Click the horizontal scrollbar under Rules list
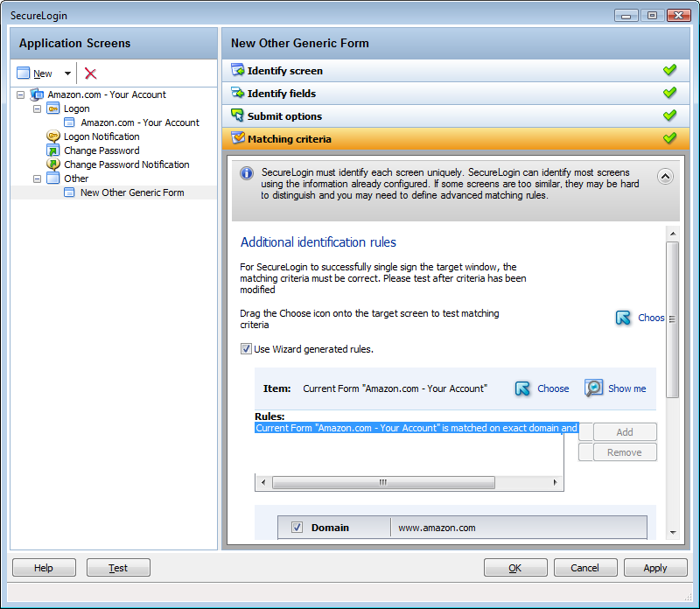Viewport: 700px width, 609px height. tap(383, 483)
